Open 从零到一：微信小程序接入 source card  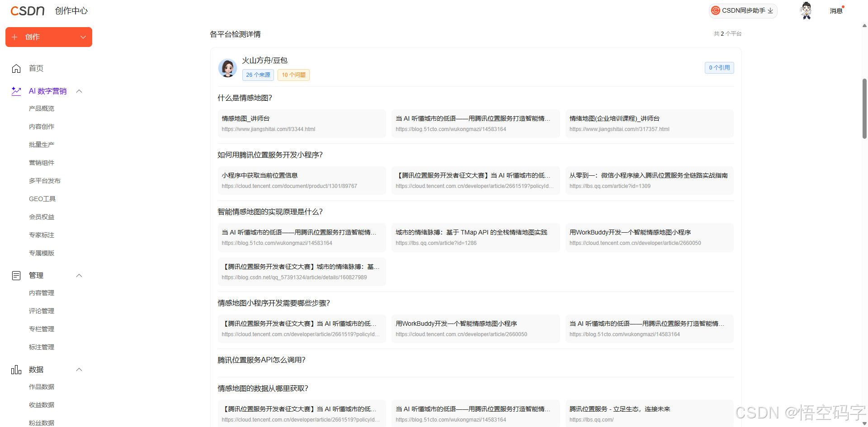pyautogui.click(x=649, y=180)
